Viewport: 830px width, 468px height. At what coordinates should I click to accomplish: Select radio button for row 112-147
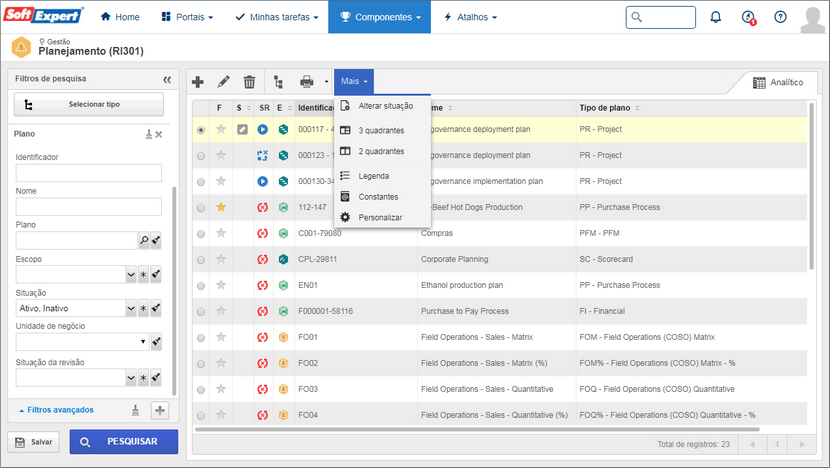pos(201,208)
